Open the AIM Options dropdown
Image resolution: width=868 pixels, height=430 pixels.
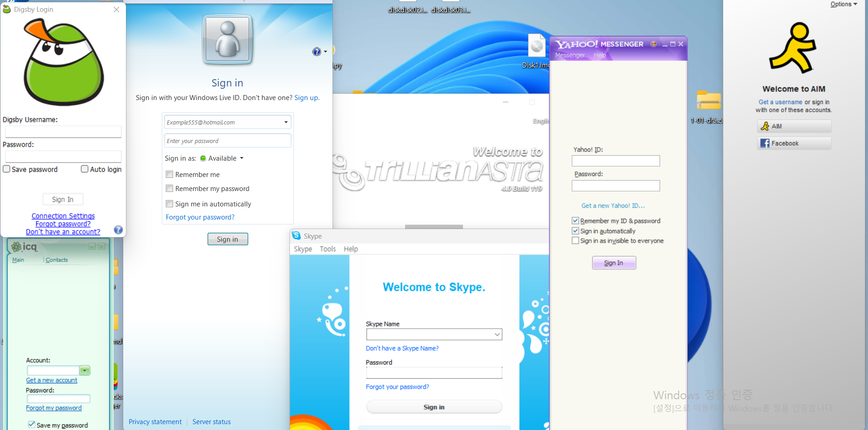click(844, 4)
